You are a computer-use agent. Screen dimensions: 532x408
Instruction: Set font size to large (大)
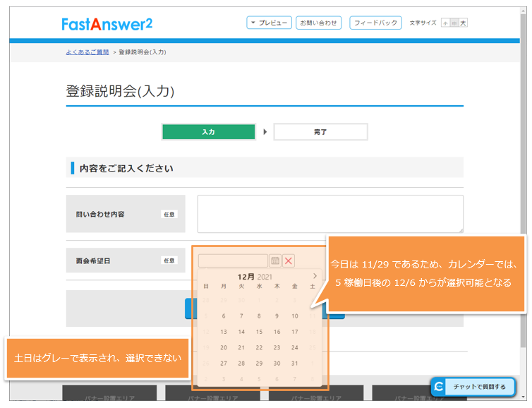pyautogui.click(x=463, y=23)
